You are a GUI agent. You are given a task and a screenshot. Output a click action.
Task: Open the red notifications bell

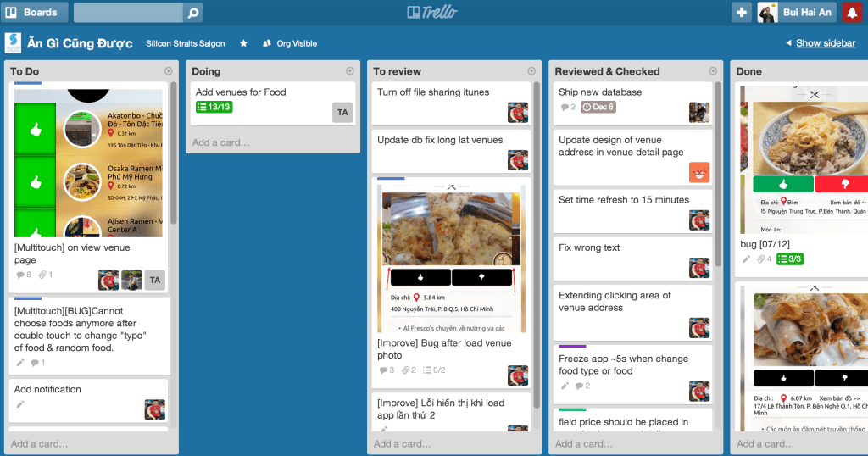click(853, 12)
